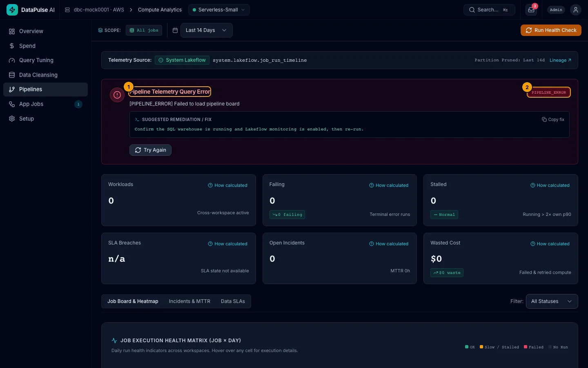Click the DataPulse AI logo icon
Screen dimensions: 588x368
click(12, 10)
